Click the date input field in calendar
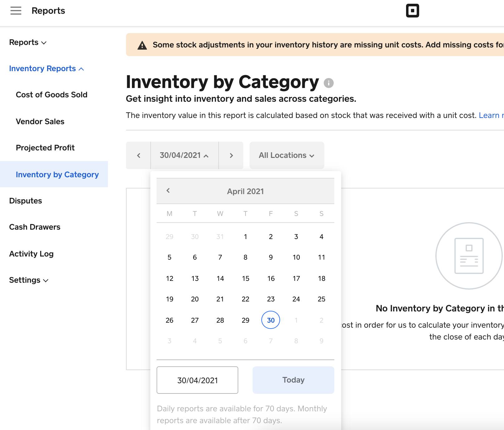This screenshot has height=430, width=504. (x=197, y=380)
